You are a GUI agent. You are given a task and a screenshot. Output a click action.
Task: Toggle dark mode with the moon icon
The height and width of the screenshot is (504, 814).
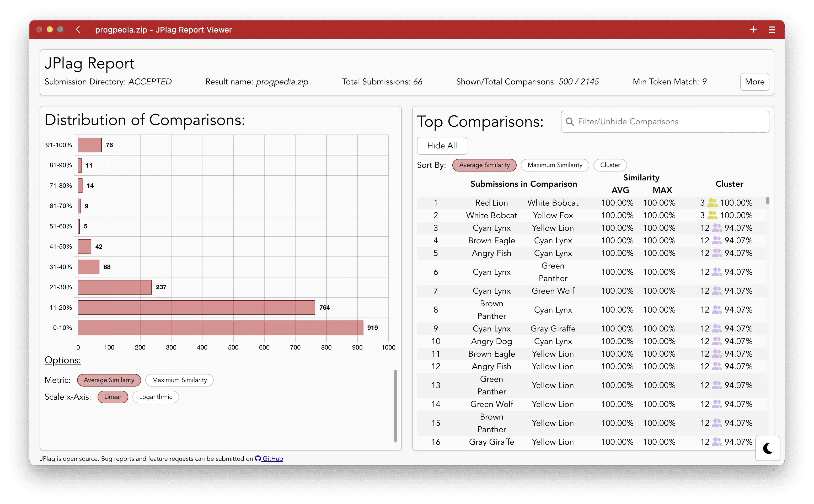[768, 448]
